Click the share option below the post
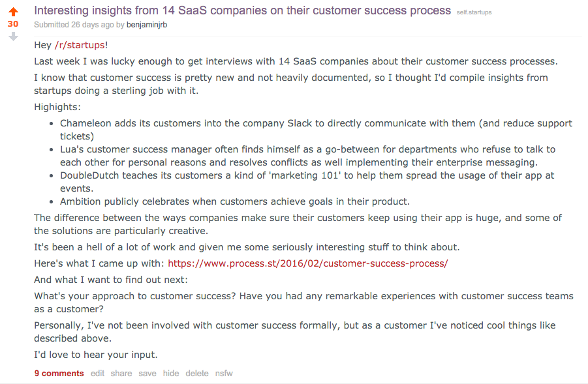The height and width of the screenshot is (384, 588). (121, 374)
